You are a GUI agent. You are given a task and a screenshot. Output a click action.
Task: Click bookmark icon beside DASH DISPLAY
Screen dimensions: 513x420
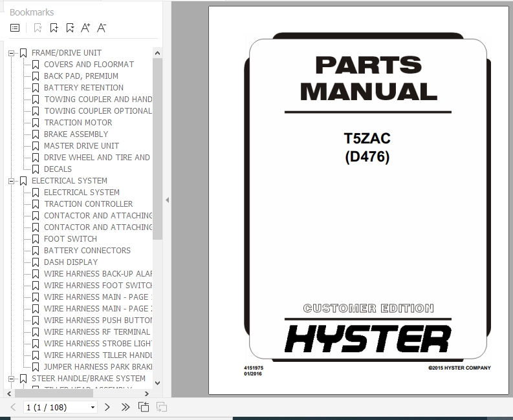point(36,262)
